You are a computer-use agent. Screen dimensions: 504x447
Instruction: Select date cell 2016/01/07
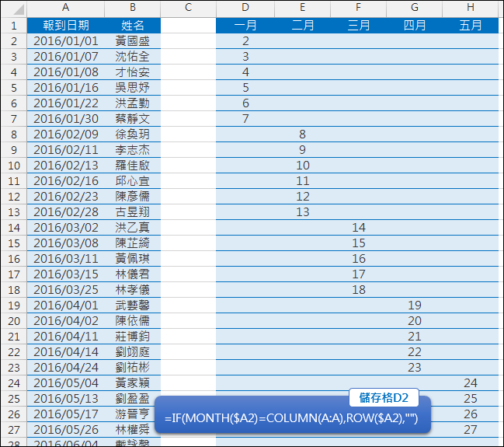65,57
